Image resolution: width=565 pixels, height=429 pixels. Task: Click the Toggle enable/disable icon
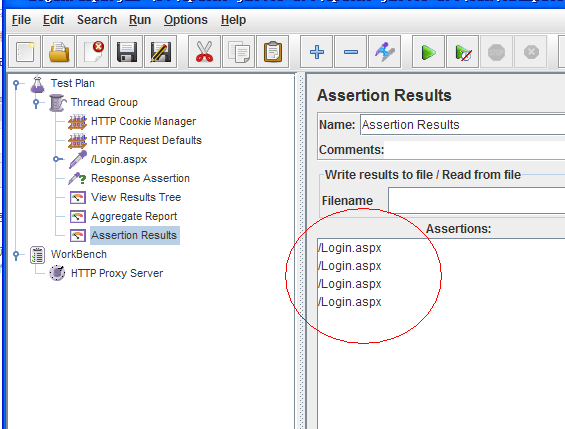(x=384, y=52)
